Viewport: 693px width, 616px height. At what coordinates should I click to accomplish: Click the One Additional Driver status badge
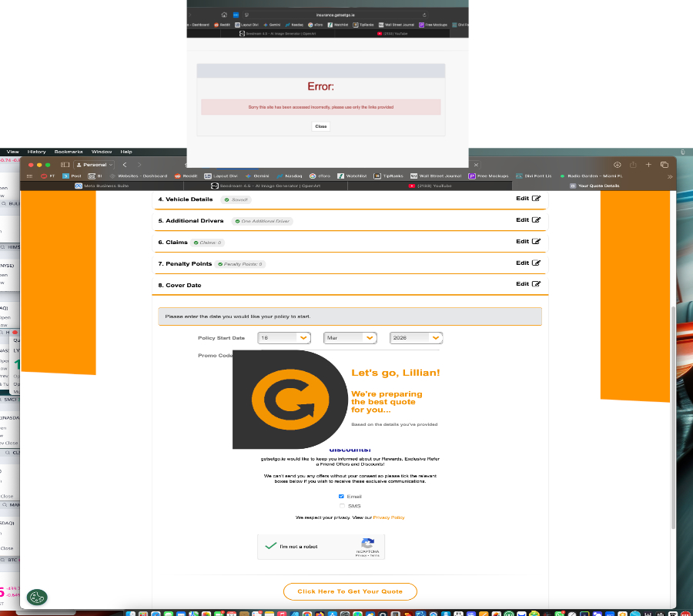point(263,221)
